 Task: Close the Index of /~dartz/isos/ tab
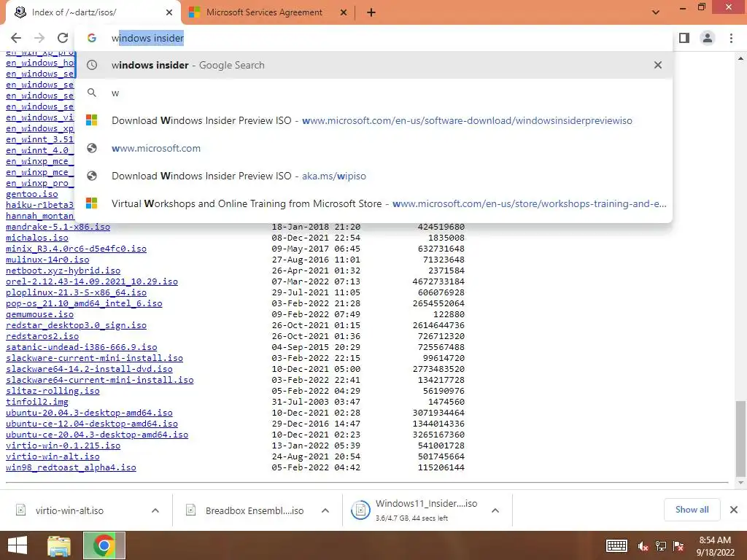(x=169, y=12)
